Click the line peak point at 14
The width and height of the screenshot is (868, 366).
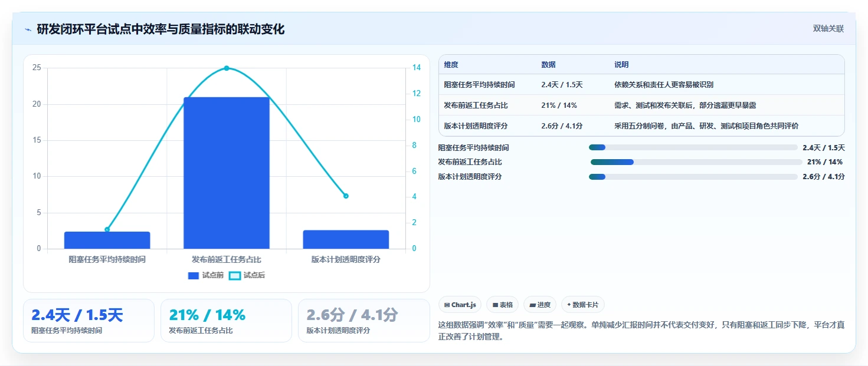click(x=227, y=68)
